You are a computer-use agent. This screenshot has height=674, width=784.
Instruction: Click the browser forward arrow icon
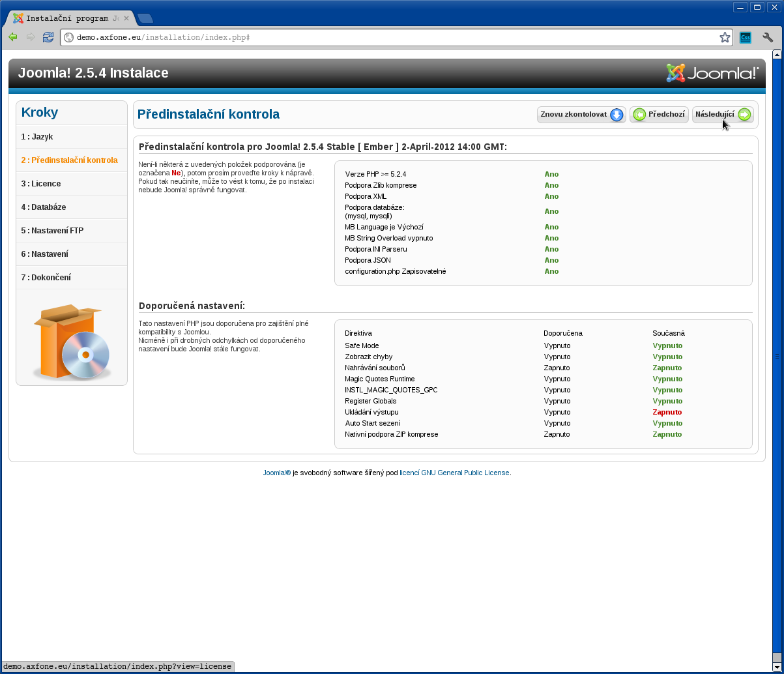(30, 37)
